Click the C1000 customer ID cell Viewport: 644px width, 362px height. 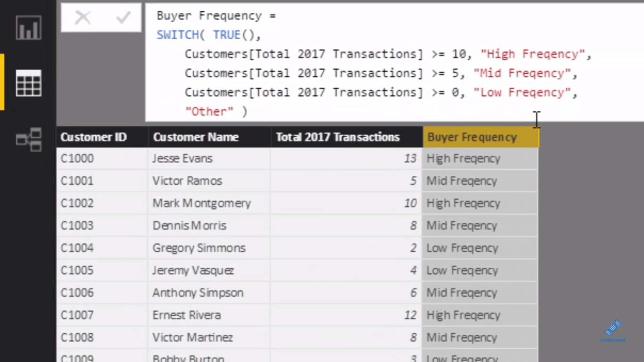pyautogui.click(x=102, y=158)
